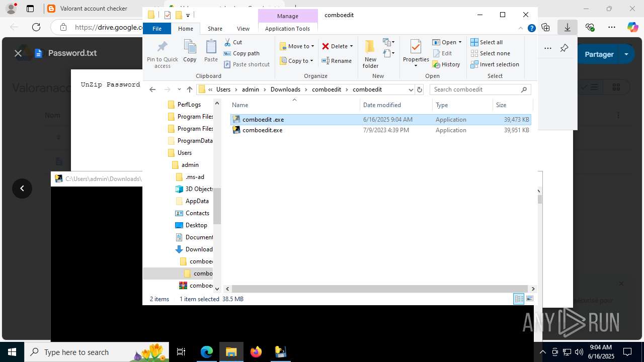Screen dimensions: 644x362
Task: Select the .ms-ad folder in tree
Action: point(190,177)
